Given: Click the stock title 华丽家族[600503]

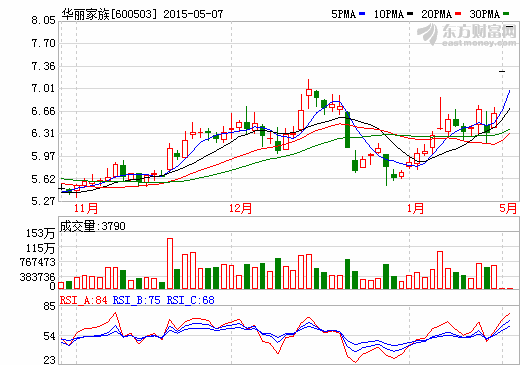Looking at the screenshot, I should coord(109,14).
